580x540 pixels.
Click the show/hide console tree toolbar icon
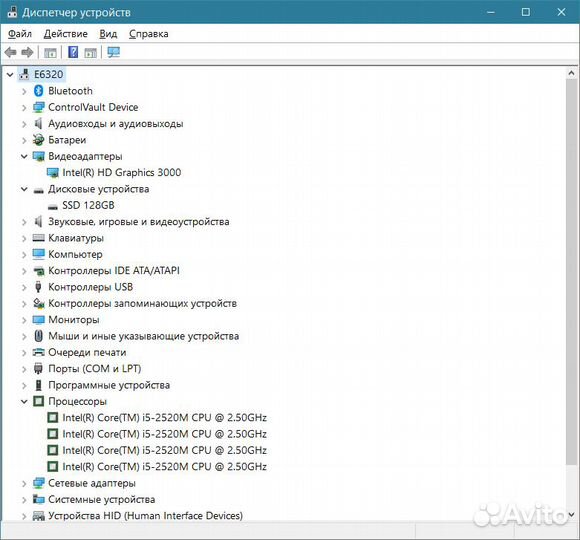[x=50, y=53]
